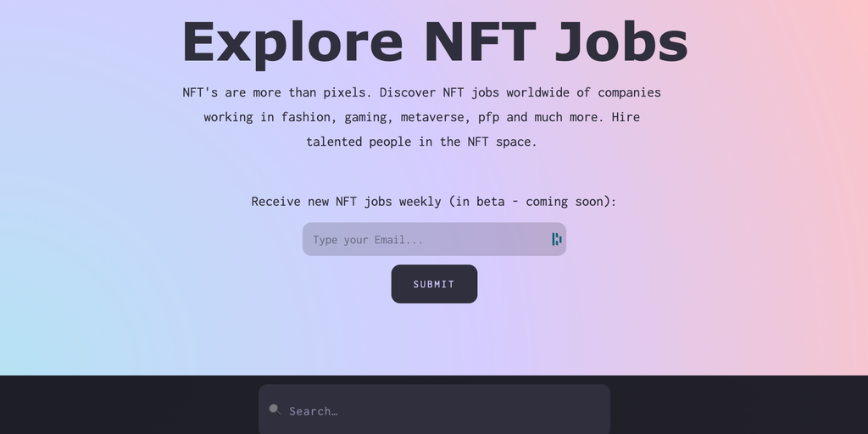Click the word "Explore" in the title
The width and height of the screenshot is (868, 434).
tap(292, 41)
